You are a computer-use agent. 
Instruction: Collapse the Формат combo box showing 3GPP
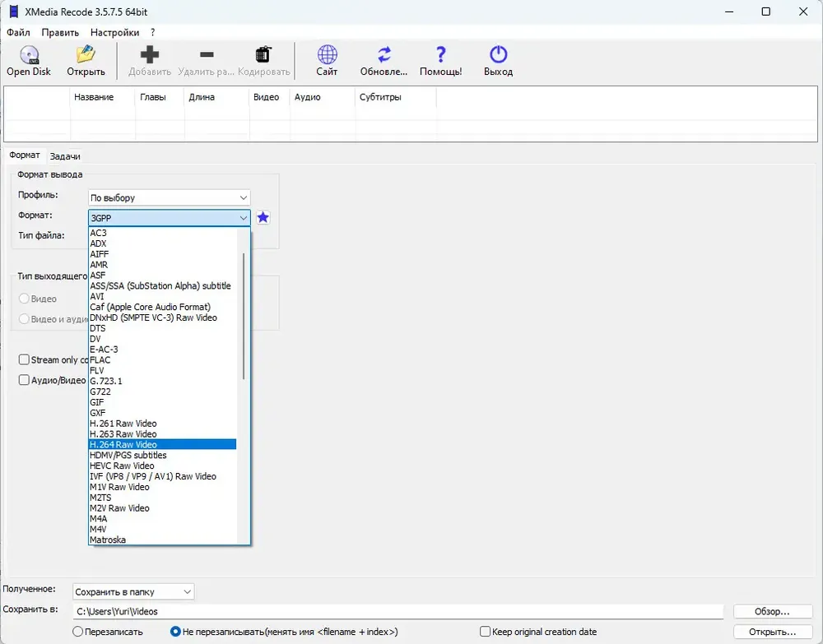click(x=169, y=218)
